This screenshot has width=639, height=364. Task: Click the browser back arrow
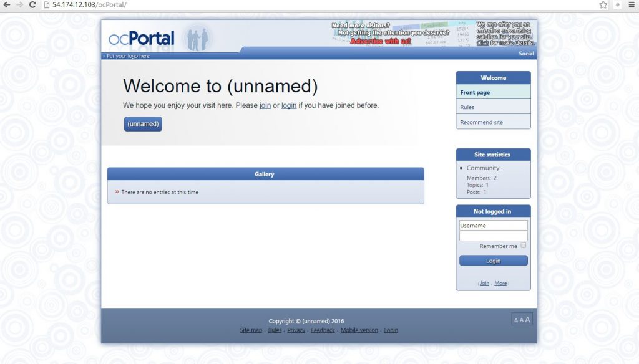(x=7, y=5)
